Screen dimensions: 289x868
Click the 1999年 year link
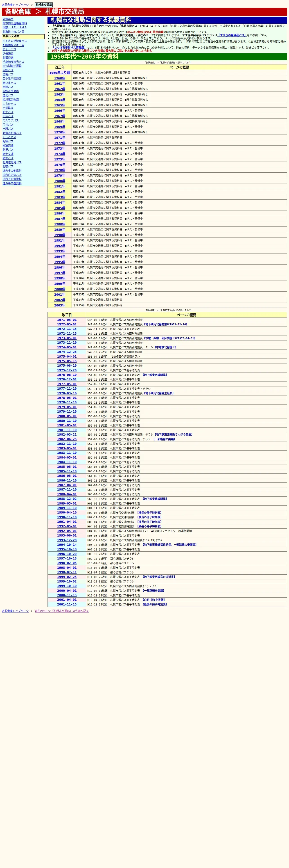(60, 283)
